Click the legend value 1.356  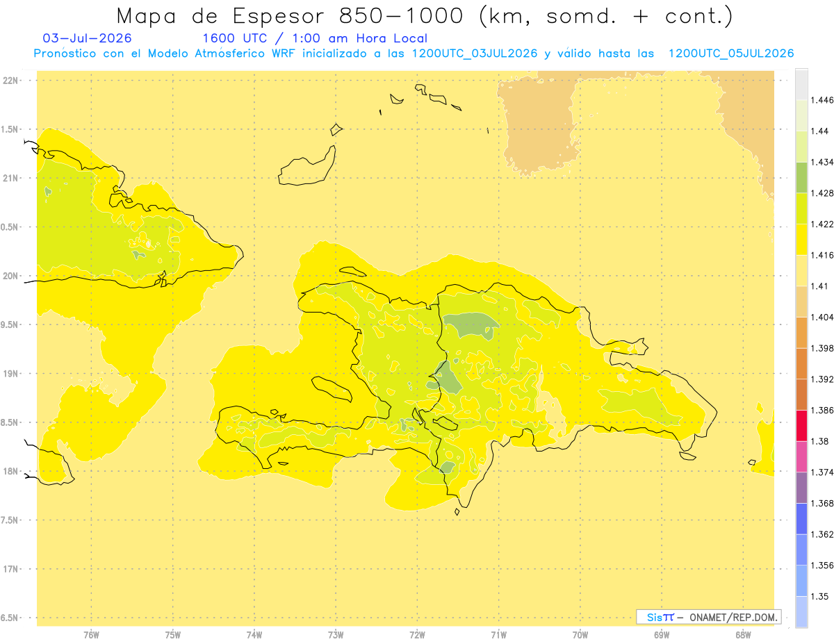(822, 565)
